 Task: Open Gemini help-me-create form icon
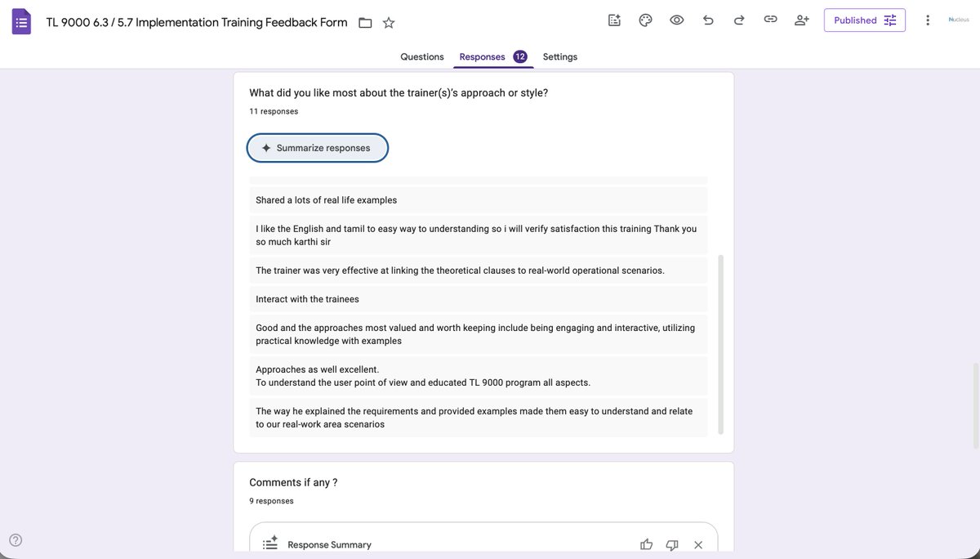614,20
